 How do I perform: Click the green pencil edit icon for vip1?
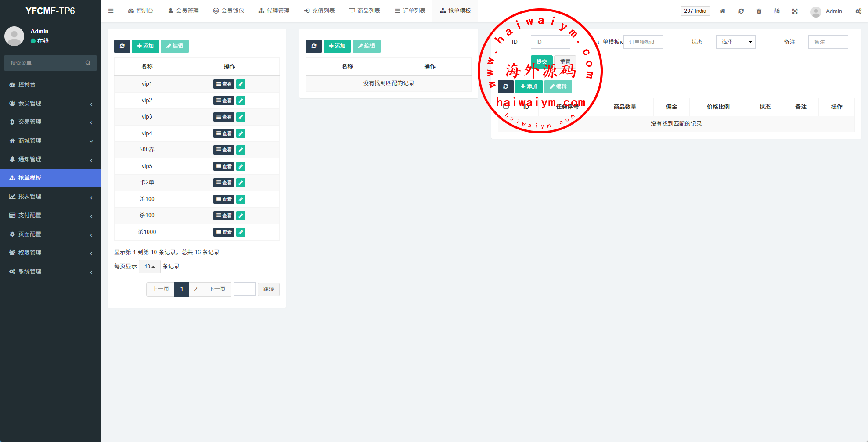click(241, 84)
